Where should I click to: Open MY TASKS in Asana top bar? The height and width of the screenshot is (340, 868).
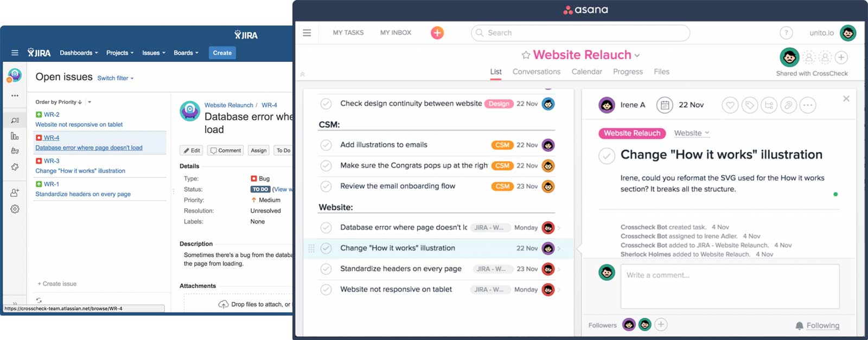coord(348,33)
